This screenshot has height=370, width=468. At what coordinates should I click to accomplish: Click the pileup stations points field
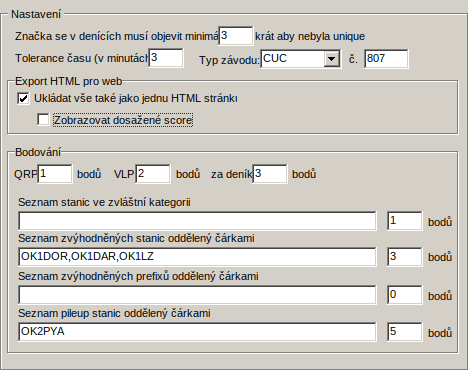(405, 332)
